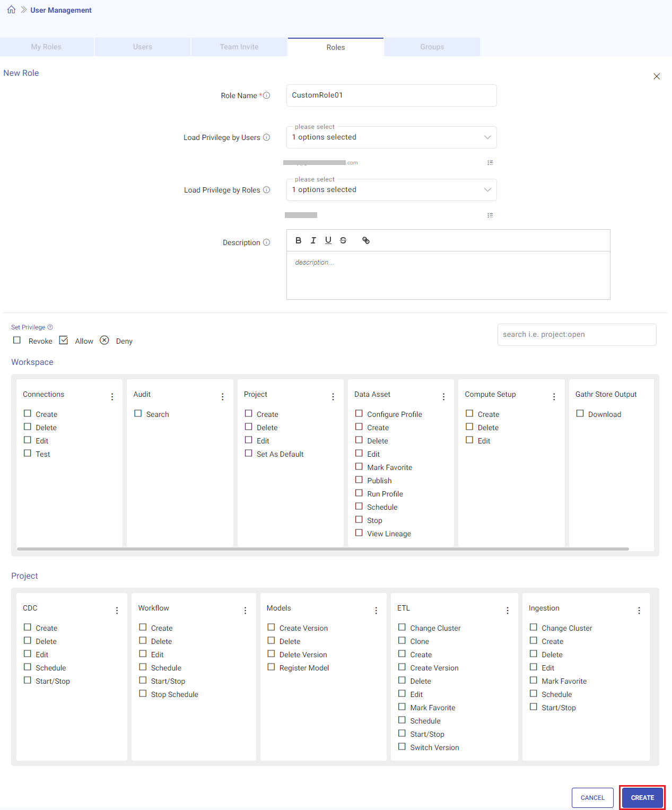Open the list icon next to selected user

pyautogui.click(x=490, y=162)
